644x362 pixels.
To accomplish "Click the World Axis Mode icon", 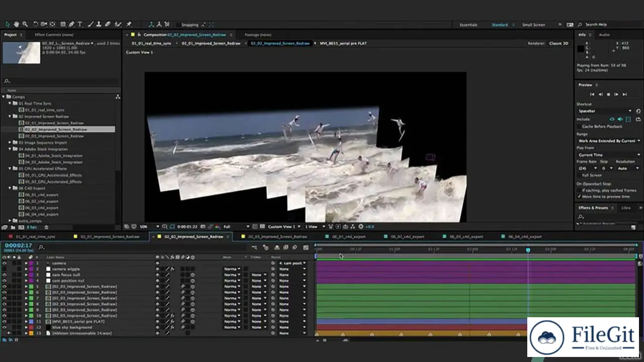I will (x=159, y=24).
